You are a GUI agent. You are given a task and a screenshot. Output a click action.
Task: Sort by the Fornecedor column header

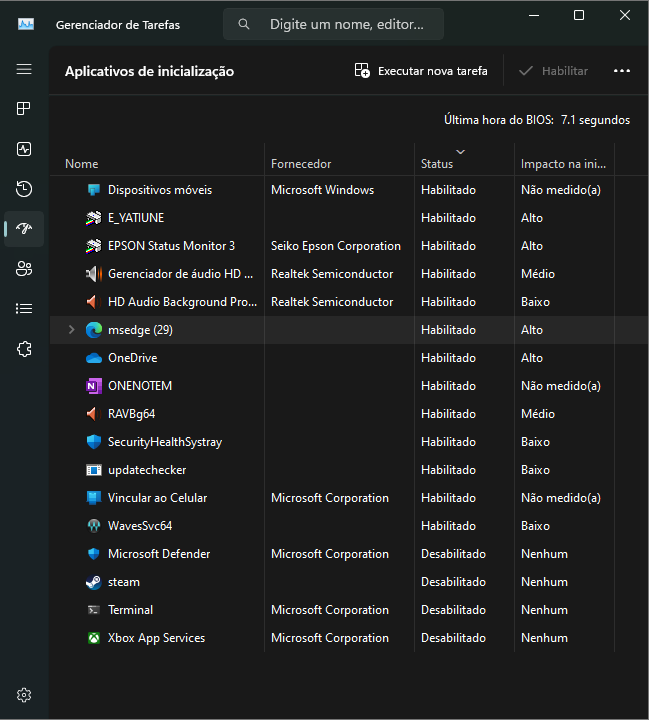click(x=301, y=164)
